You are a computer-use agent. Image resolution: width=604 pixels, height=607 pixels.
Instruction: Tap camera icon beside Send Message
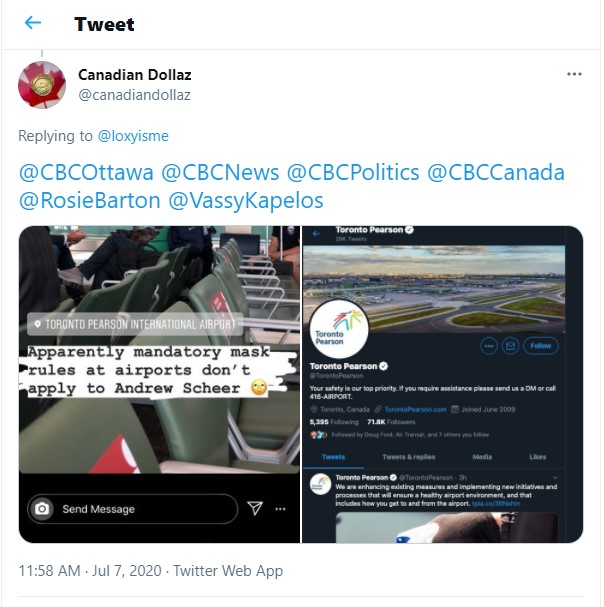click(42, 509)
